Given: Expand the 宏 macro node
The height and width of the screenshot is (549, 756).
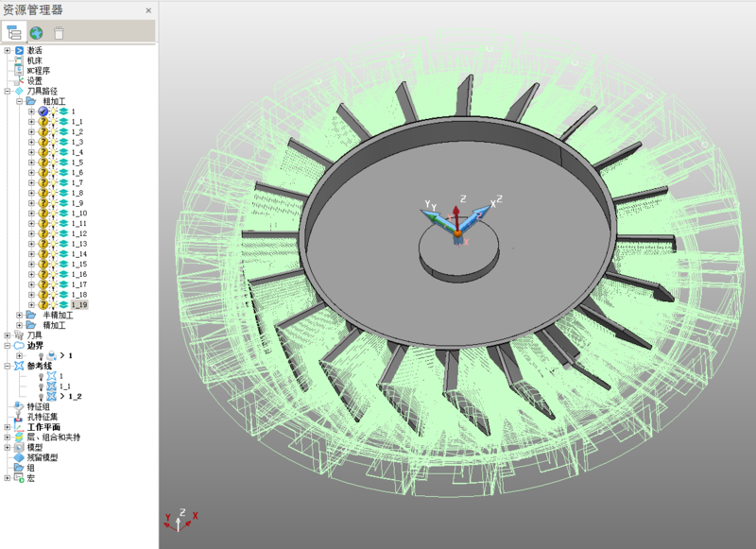Looking at the screenshot, I should tap(8, 478).
